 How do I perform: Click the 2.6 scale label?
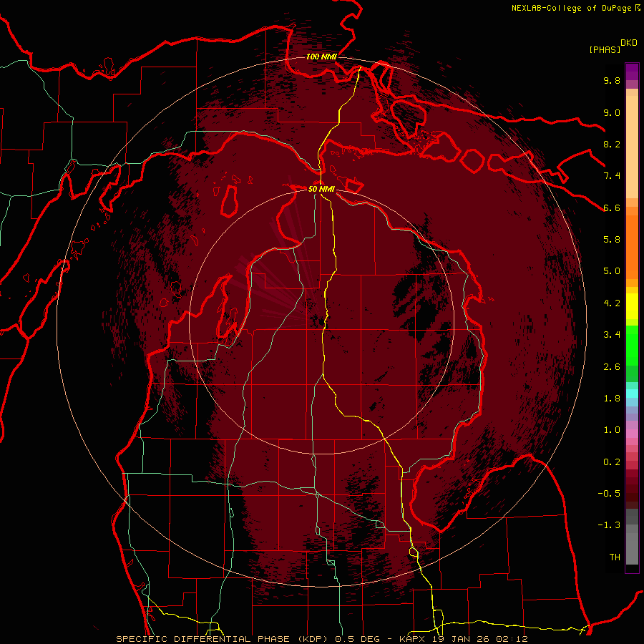pyautogui.click(x=612, y=367)
